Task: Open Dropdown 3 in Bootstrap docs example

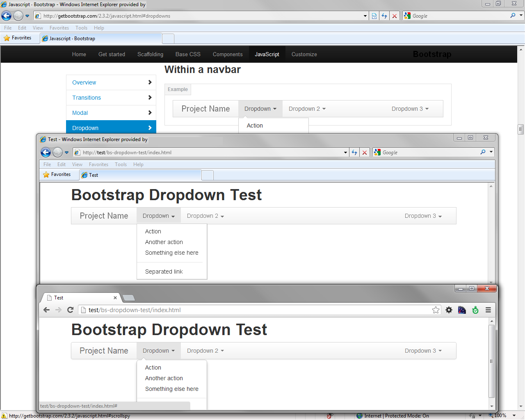Action: click(x=410, y=109)
